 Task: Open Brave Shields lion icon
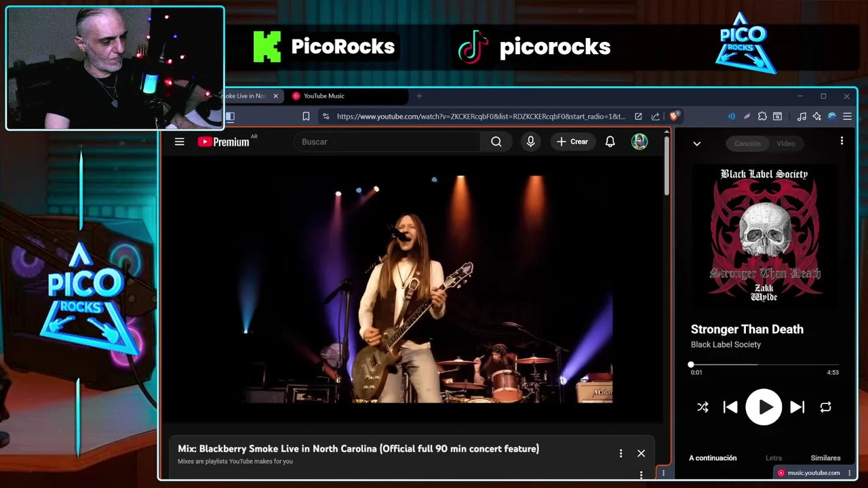(x=674, y=116)
